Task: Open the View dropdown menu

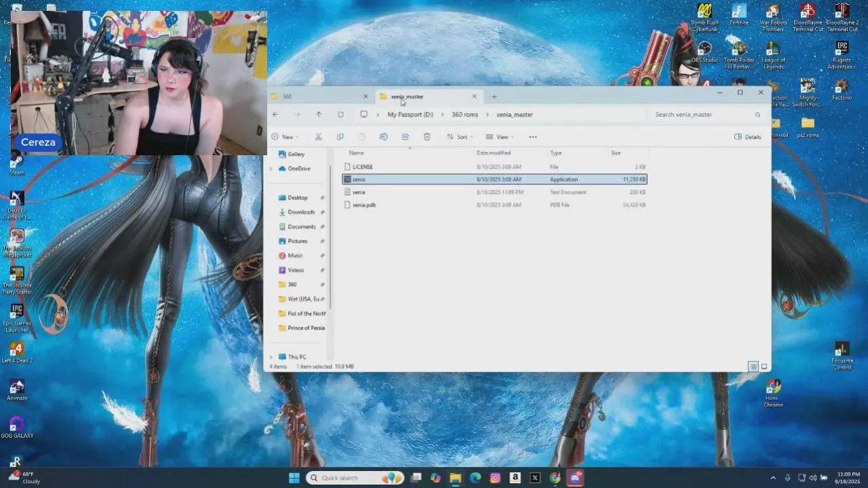Action: pos(500,137)
